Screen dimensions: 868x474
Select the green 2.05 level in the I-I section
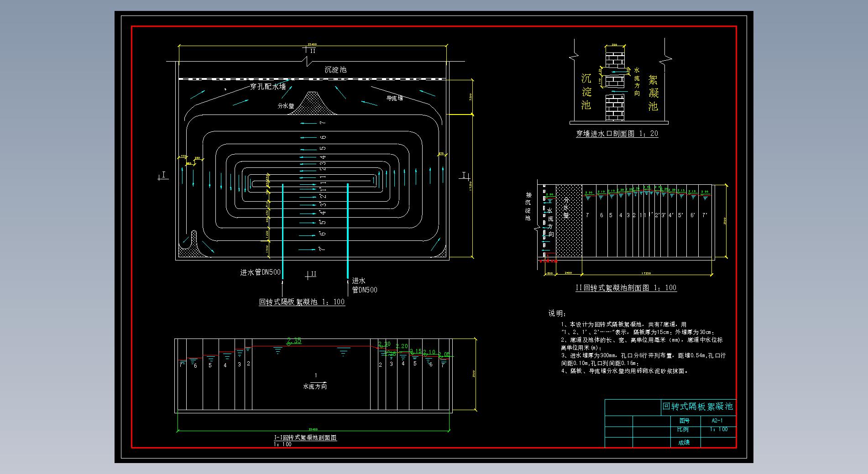point(444,354)
